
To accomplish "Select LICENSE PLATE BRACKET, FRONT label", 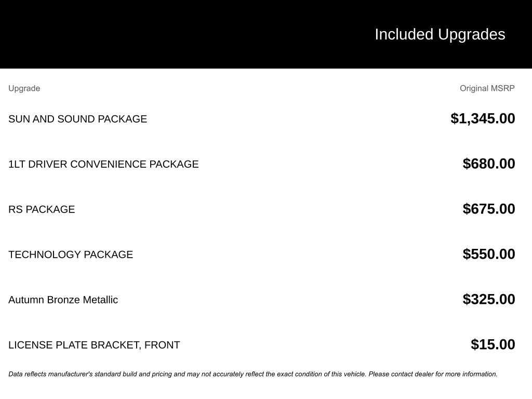I will click(94, 345).
